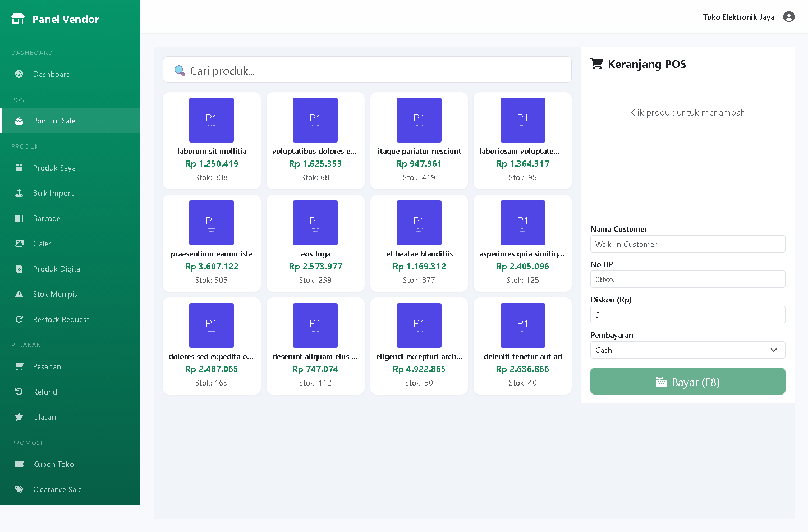Click the Galeri label in sidebar
The width and height of the screenshot is (808, 532).
pos(43,244)
